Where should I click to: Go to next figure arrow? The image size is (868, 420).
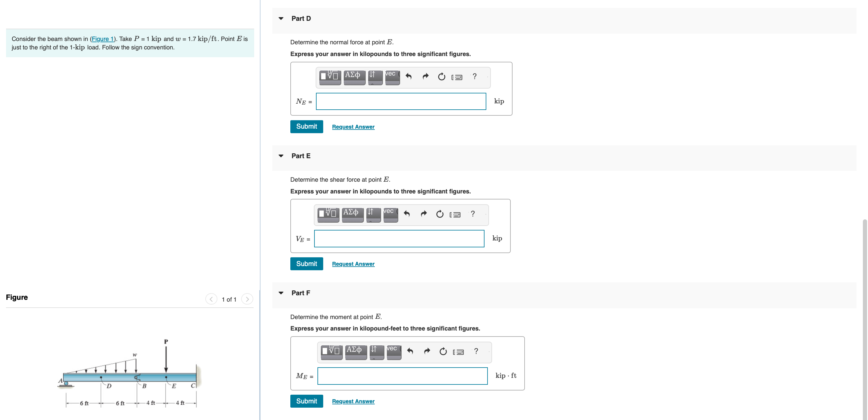(247, 299)
